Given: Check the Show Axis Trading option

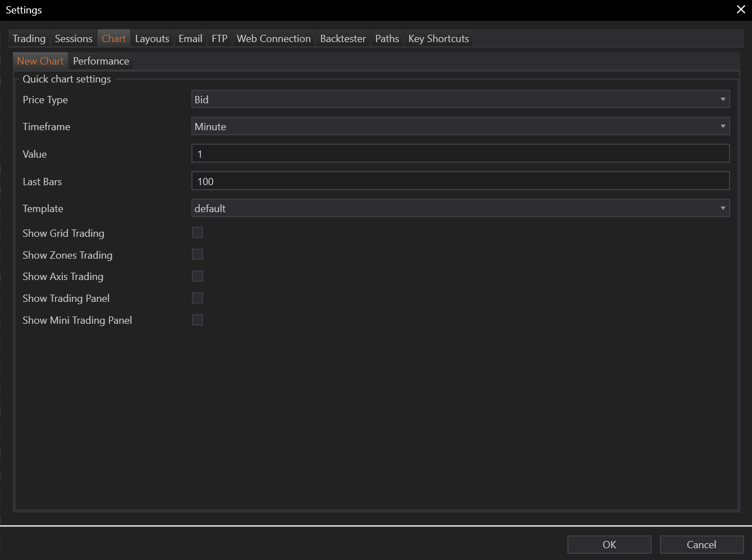Looking at the screenshot, I should tap(198, 276).
